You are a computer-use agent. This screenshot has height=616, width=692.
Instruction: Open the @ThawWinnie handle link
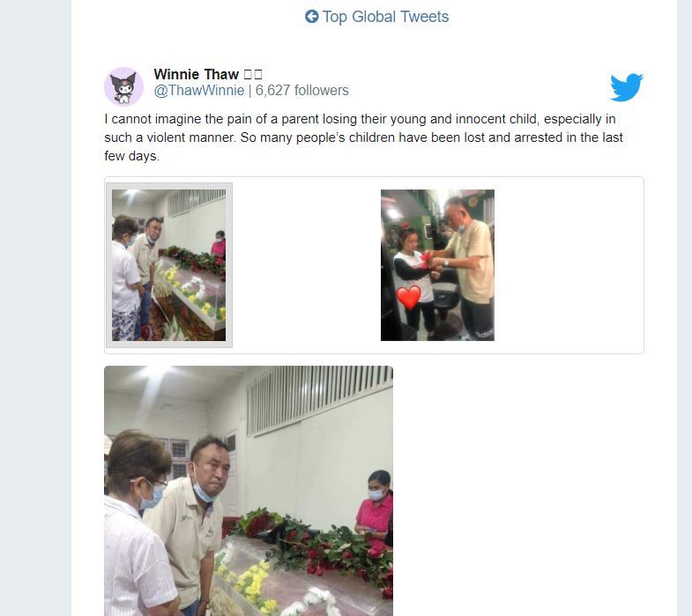coord(199,91)
